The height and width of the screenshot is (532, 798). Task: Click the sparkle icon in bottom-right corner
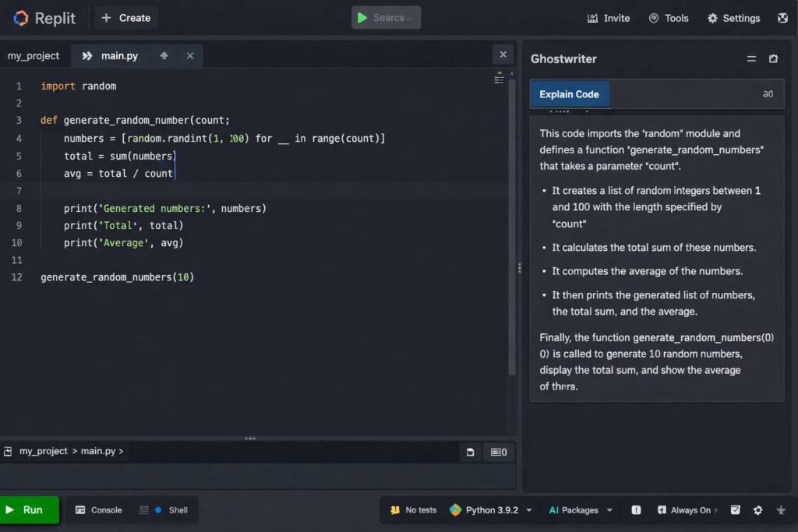click(x=781, y=510)
